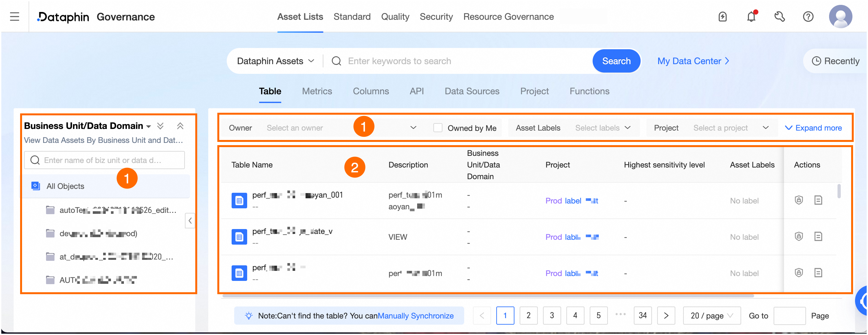Click the folder icon beside AUT… item
Image resolution: width=868 pixels, height=335 pixels.
pos(50,280)
